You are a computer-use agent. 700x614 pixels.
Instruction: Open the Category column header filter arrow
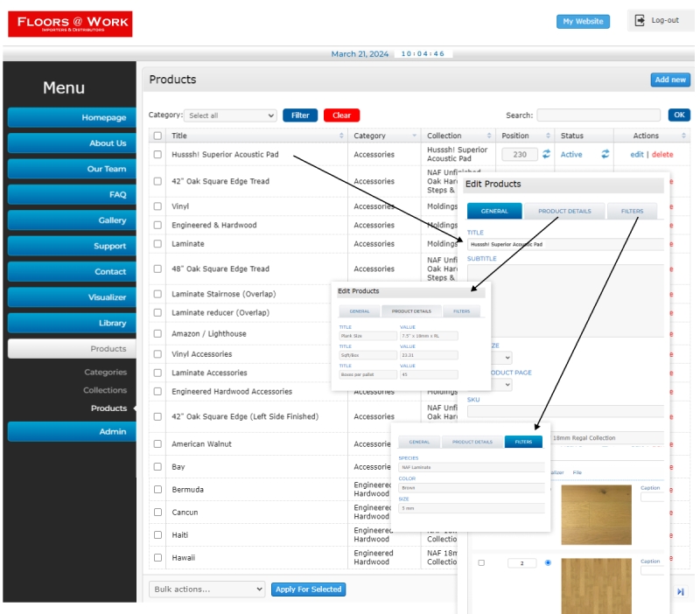(414, 136)
